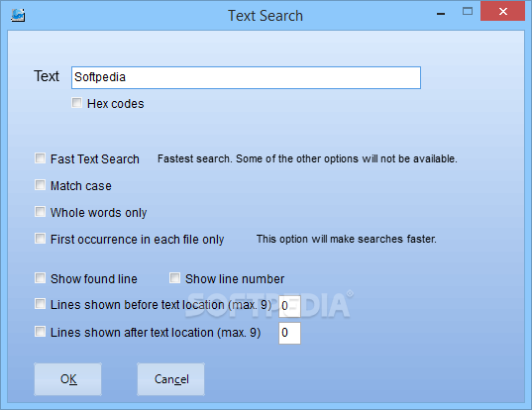Screen dimensions: 532x410
Task: Dismiss the dialog with Cancel
Action: (x=171, y=379)
